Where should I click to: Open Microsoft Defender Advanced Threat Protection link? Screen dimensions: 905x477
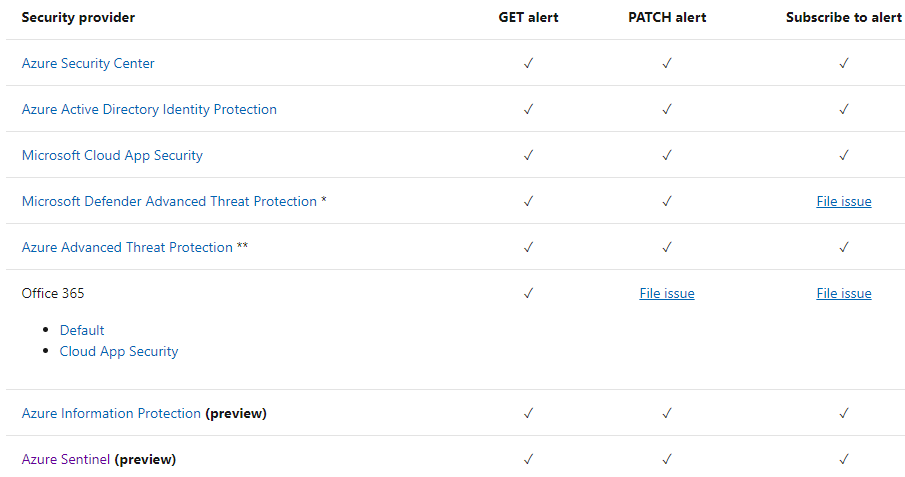[169, 201]
